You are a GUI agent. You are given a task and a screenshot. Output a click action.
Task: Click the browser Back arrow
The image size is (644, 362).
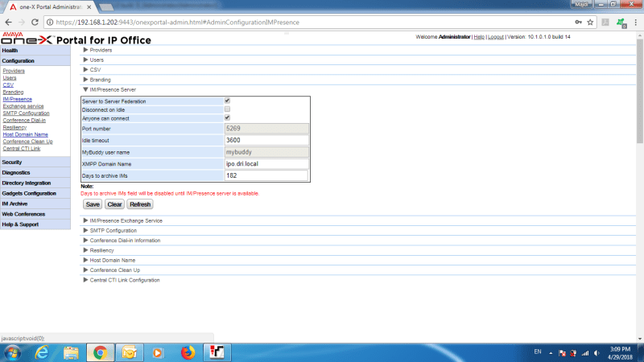click(9, 23)
